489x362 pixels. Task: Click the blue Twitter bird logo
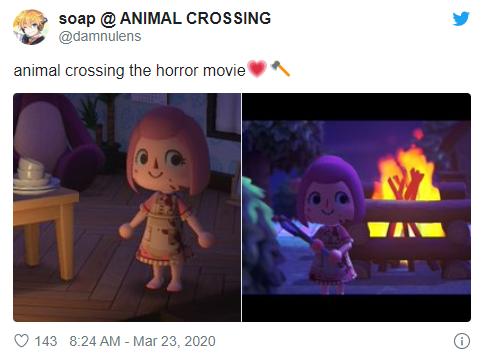pyautogui.click(x=461, y=19)
